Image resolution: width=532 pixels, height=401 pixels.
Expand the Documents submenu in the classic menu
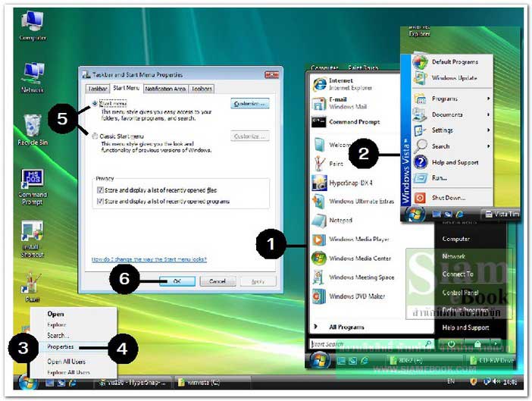(x=452, y=114)
